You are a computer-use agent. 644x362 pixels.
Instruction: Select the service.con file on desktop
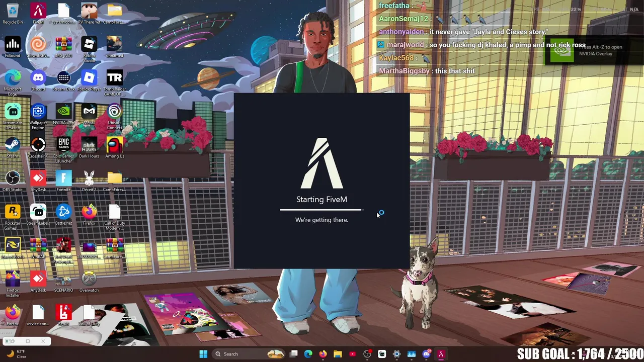click(x=38, y=316)
